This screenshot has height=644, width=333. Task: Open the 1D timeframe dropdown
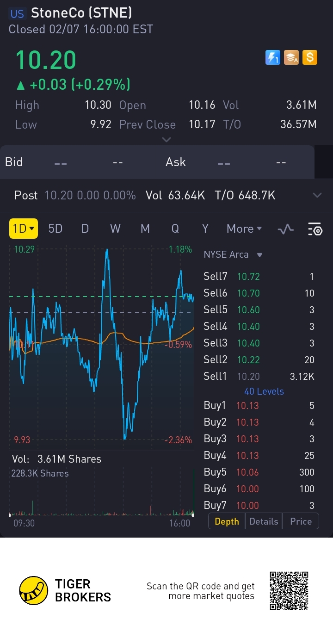(24, 229)
